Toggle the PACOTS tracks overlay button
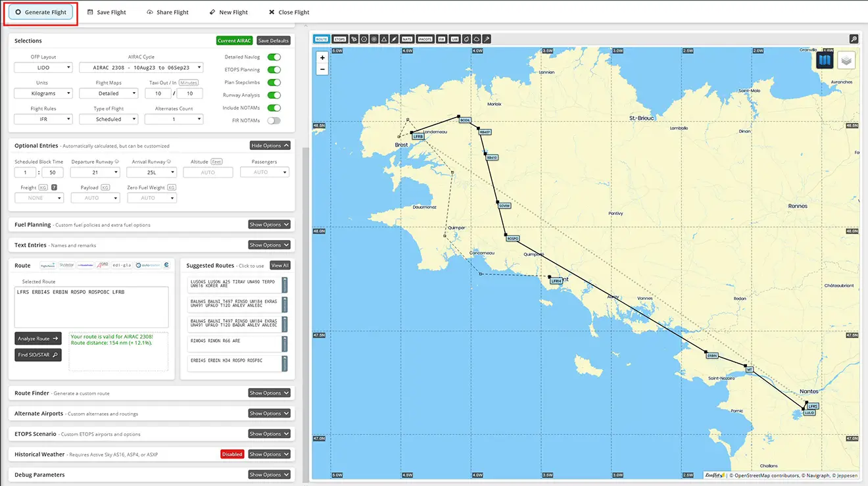This screenshot has height=486, width=868. pos(425,39)
